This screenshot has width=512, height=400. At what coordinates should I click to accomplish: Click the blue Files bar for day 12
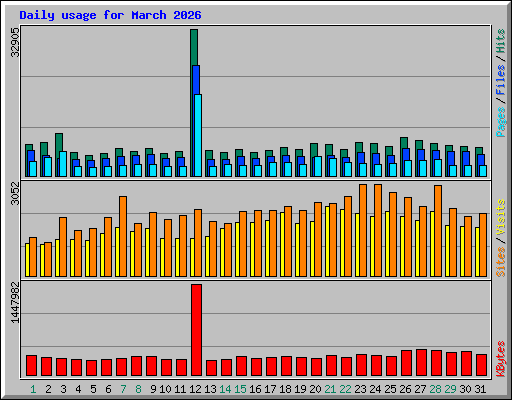(x=196, y=80)
